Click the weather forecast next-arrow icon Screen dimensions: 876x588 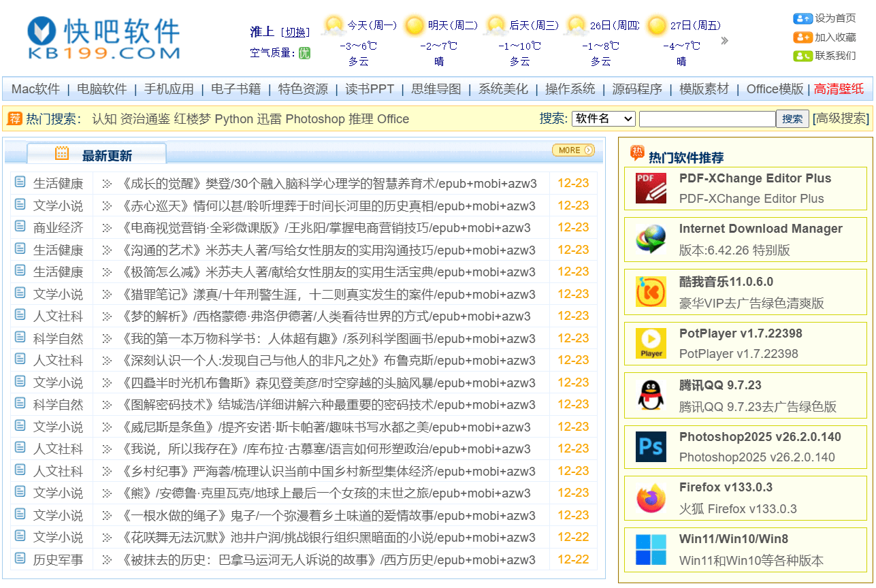point(724,41)
